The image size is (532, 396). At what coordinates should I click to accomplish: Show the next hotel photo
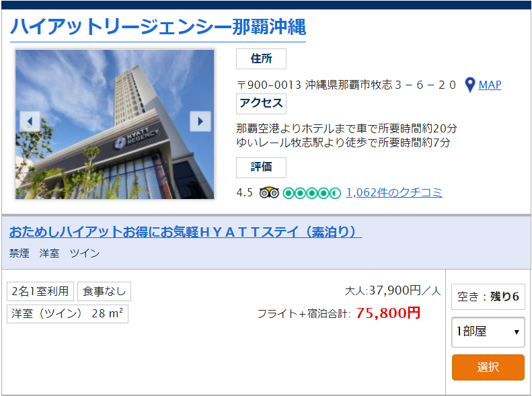(x=200, y=121)
